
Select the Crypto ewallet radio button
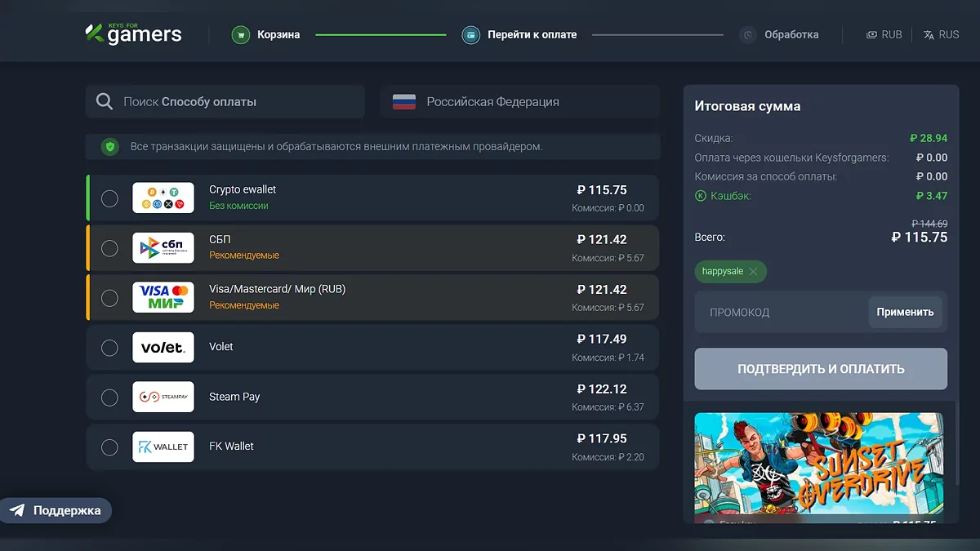click(x=109, y=198)
